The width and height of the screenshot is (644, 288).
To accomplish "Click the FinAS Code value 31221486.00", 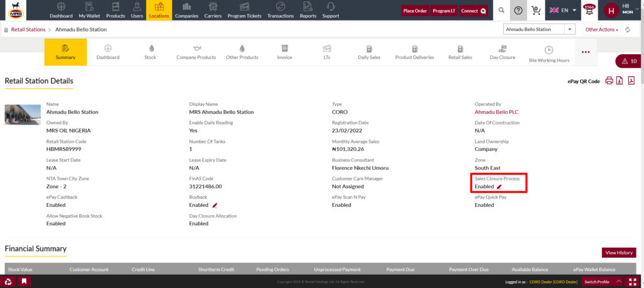I will point(206,187).
